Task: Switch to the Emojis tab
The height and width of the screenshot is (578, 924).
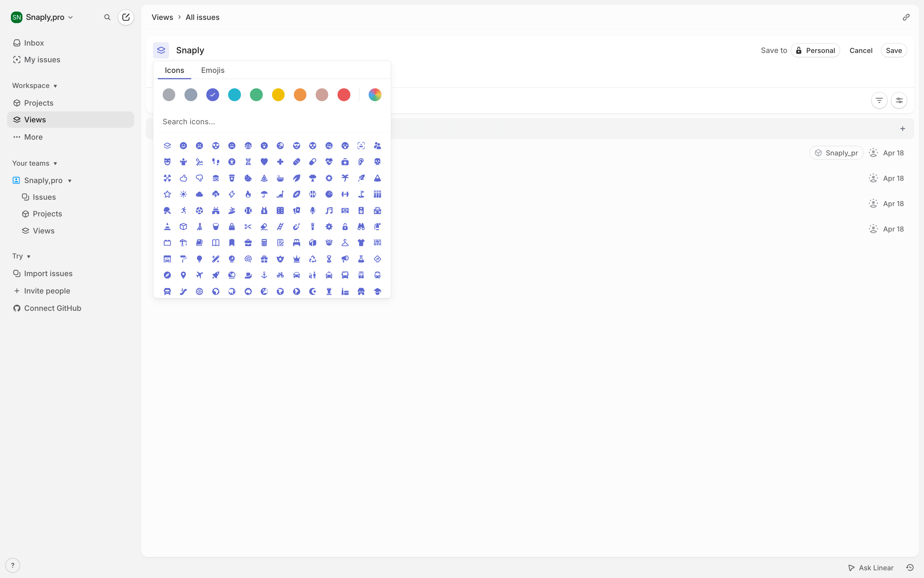Action: pyautogui.click(x=213, y=70)
